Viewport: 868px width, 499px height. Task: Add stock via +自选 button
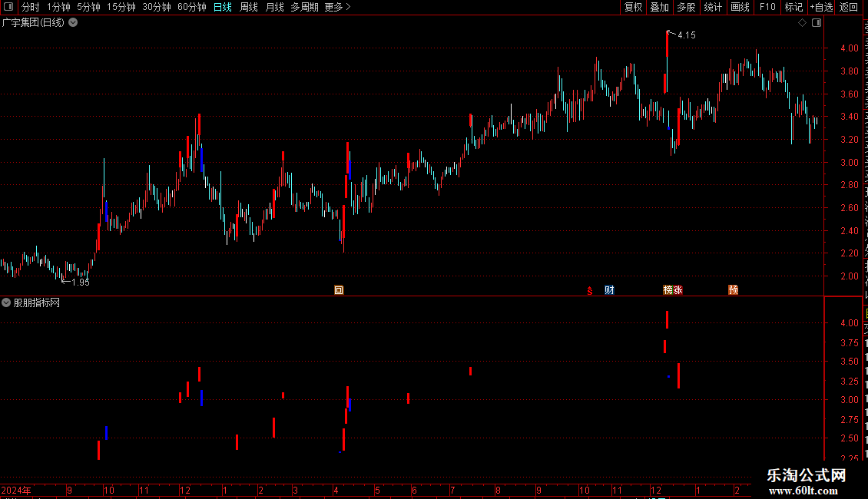tap(821, 7)
